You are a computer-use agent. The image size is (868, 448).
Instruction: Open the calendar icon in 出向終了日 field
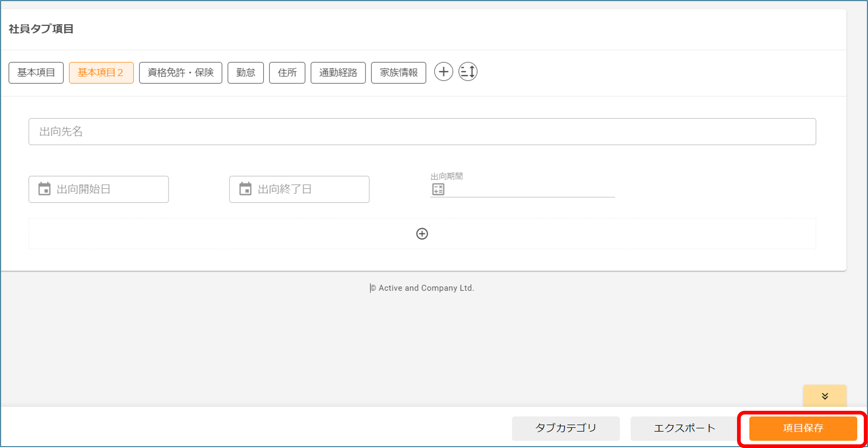[x=246, y=189]
